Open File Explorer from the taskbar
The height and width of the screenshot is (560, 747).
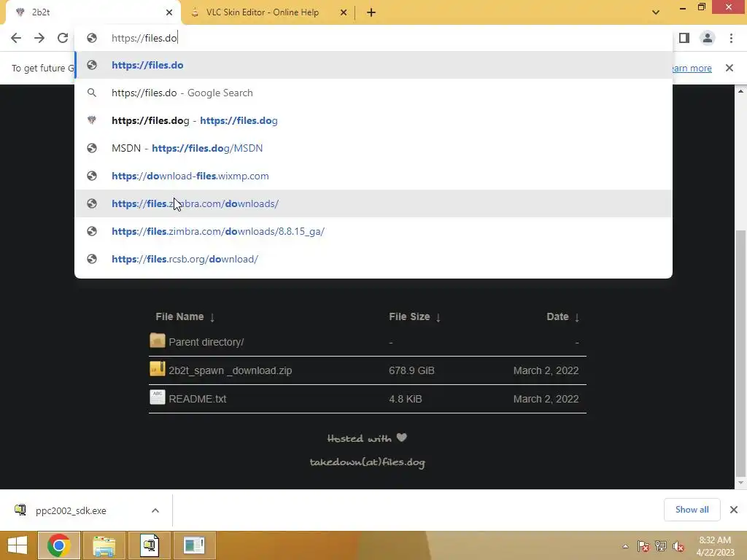[x=104, y=545]
